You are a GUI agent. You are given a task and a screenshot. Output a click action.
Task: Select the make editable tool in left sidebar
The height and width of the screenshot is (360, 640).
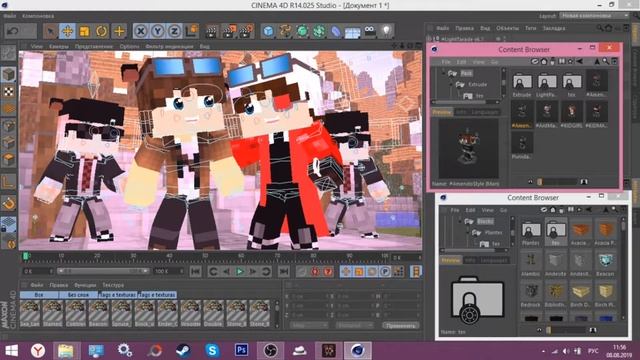(9, 54)
